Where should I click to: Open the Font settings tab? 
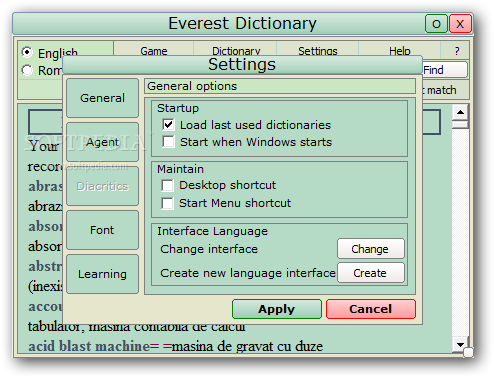102,230
